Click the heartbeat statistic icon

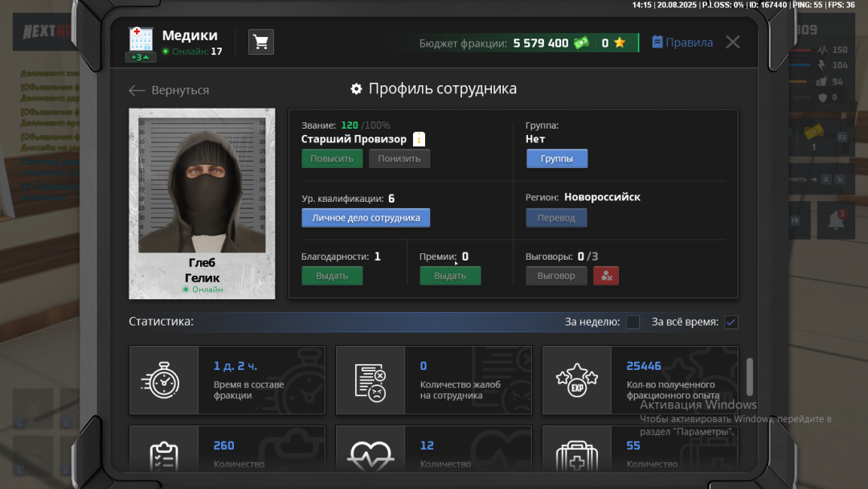(371, 456)
